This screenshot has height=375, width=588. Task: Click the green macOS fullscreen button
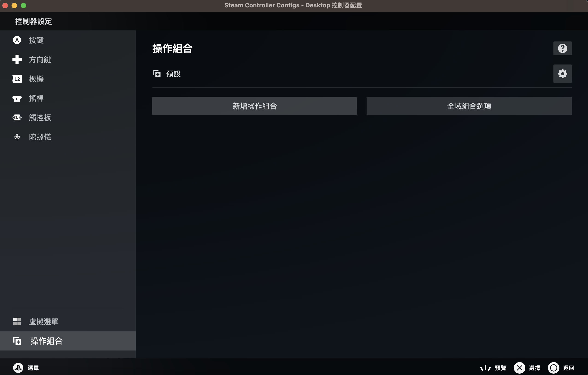[24, 5]
